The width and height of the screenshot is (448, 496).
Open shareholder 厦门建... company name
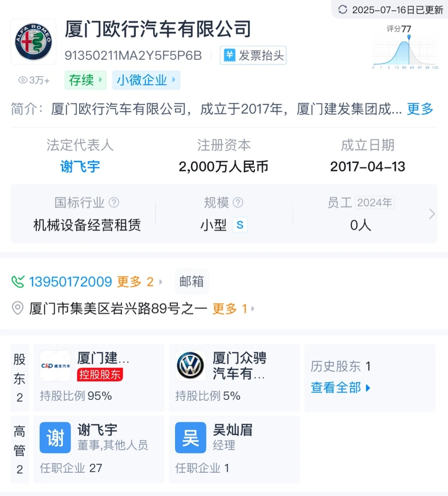(104, 358)
